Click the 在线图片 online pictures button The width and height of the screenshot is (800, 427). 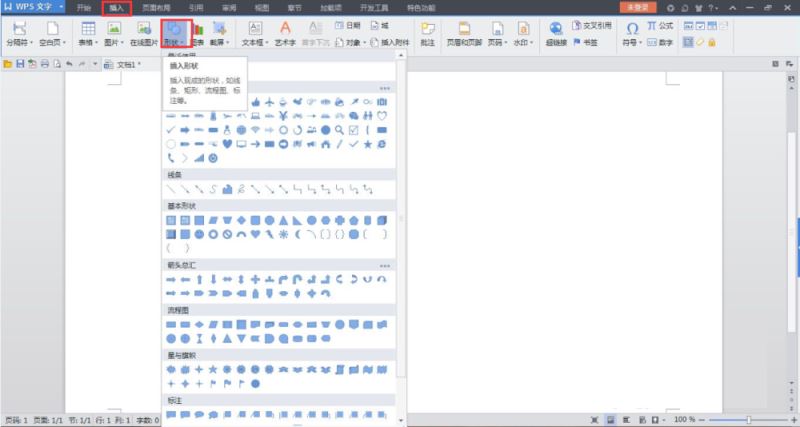(x=144, y=34)
